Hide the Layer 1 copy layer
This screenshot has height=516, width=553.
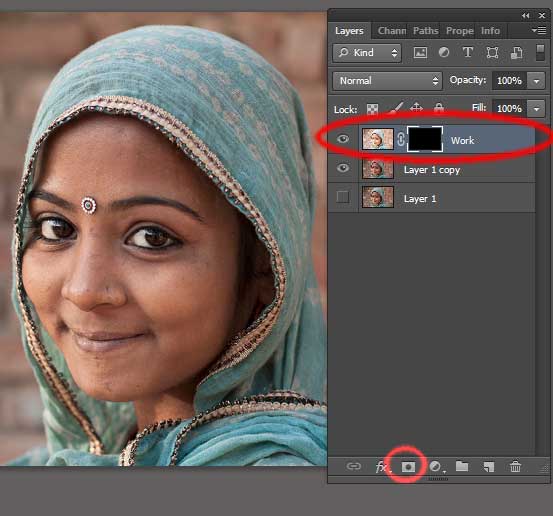click(x=342, y=168)
